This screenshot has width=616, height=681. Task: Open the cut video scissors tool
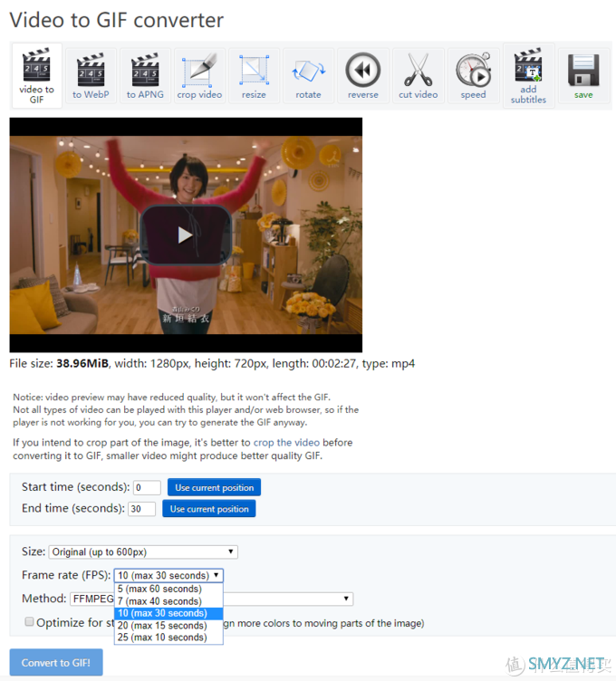[x=419, y=75]
